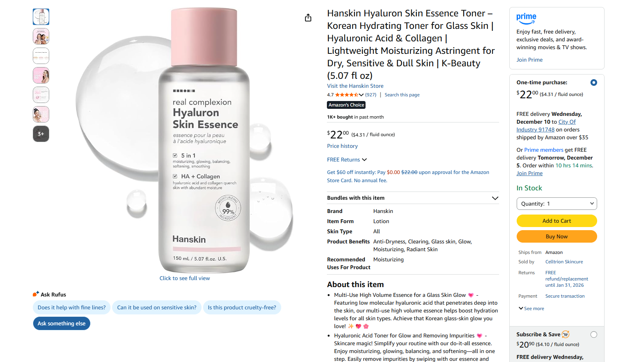This screenshot has width=644, height=362.
Task: Ask Rufus if it's cruelty-free
Action: [x=242, y=307]
